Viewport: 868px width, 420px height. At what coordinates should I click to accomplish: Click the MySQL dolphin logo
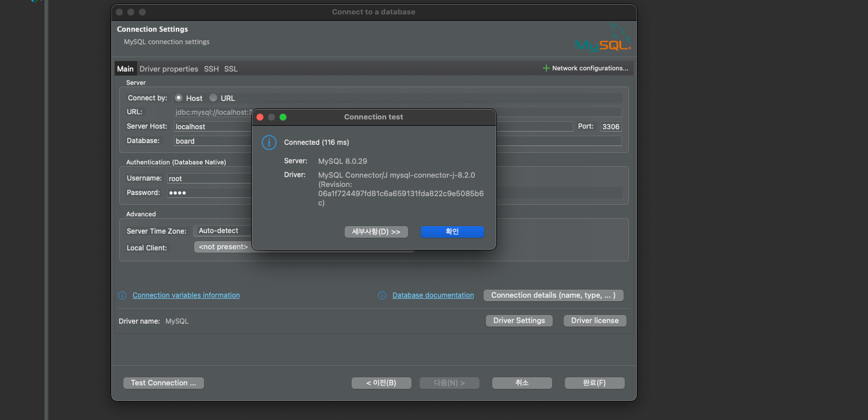click(603, 37)
